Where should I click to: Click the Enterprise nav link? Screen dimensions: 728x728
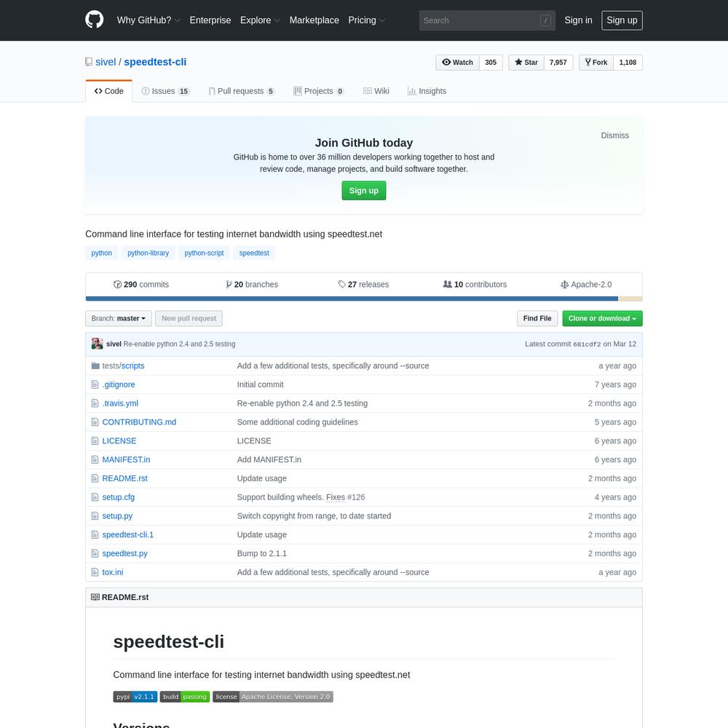[210, 20]
